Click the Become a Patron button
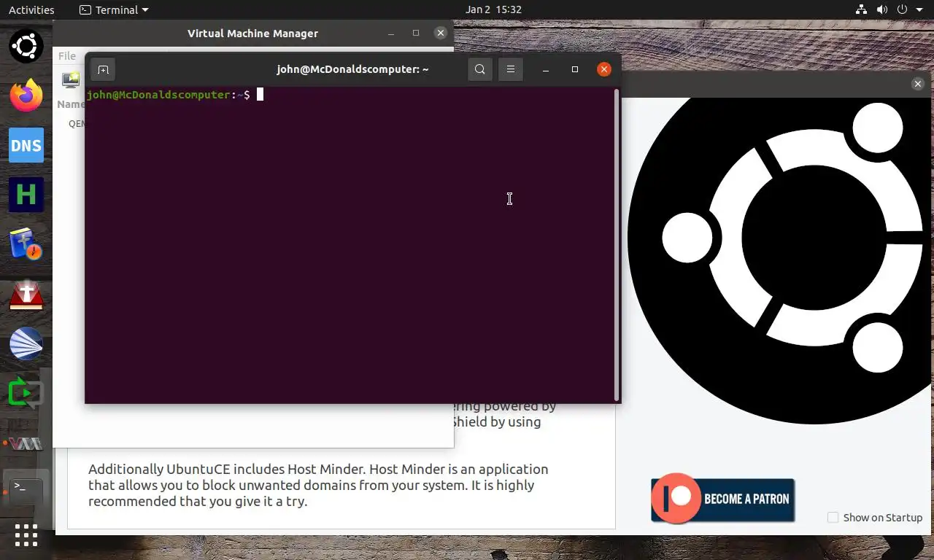934x560 pixels. click(722, 499)
